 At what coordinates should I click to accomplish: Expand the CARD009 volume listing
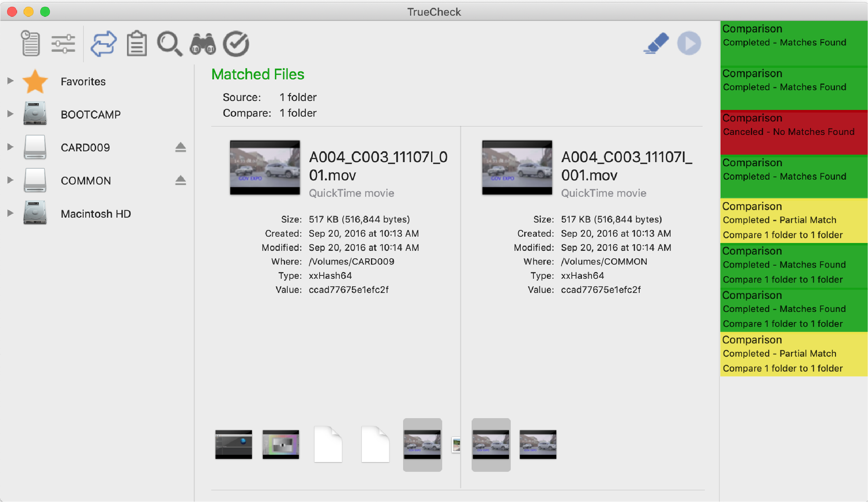point(10,147)
